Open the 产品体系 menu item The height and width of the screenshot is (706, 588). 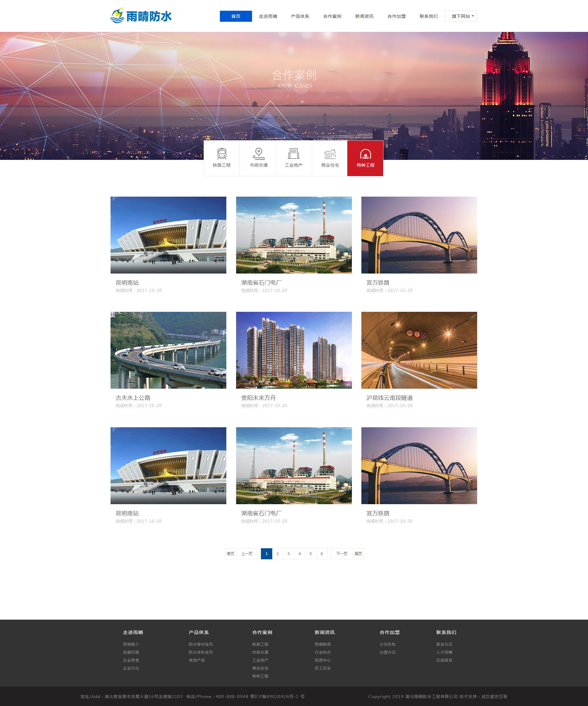point(300,16)
